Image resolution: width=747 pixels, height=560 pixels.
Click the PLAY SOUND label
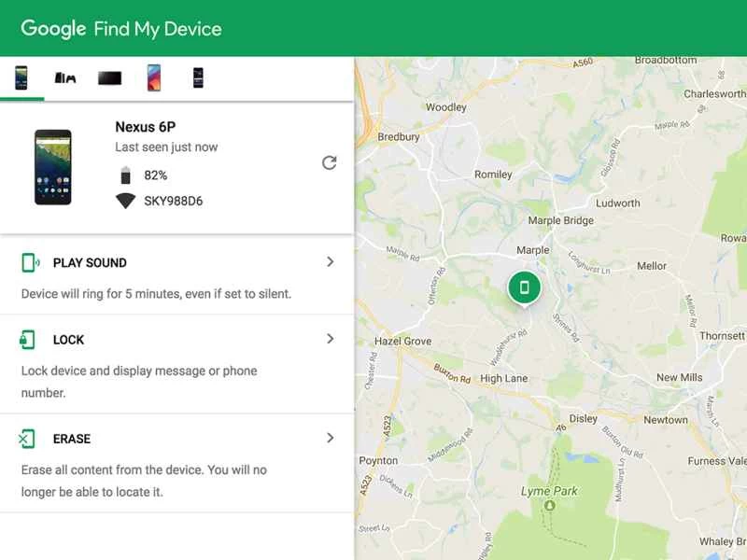[x=90, y=263]
